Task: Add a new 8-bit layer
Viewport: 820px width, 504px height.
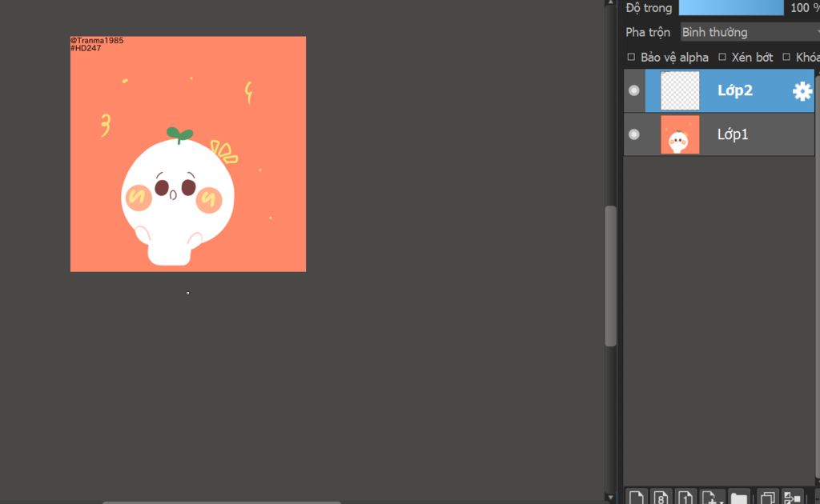Action: click(x=661, y=498)
